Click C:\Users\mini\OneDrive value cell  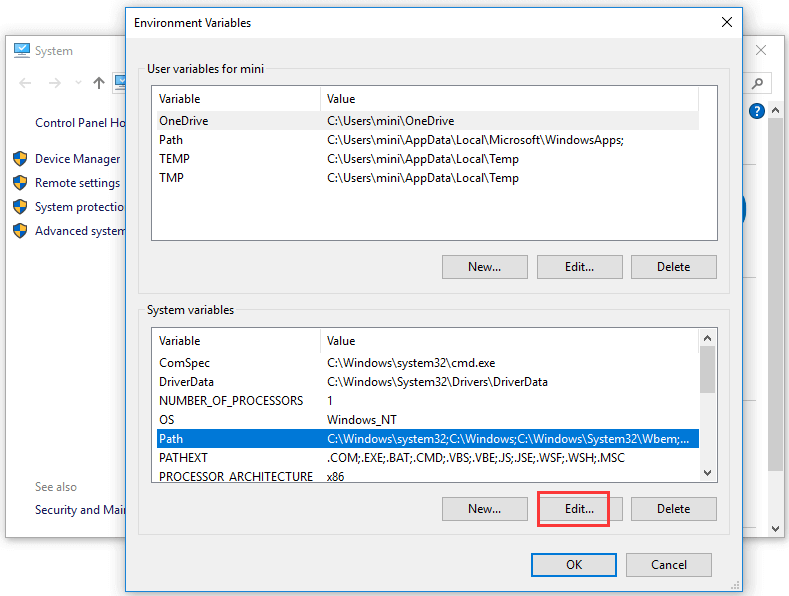pyautogui.click(x=390, y=121)
